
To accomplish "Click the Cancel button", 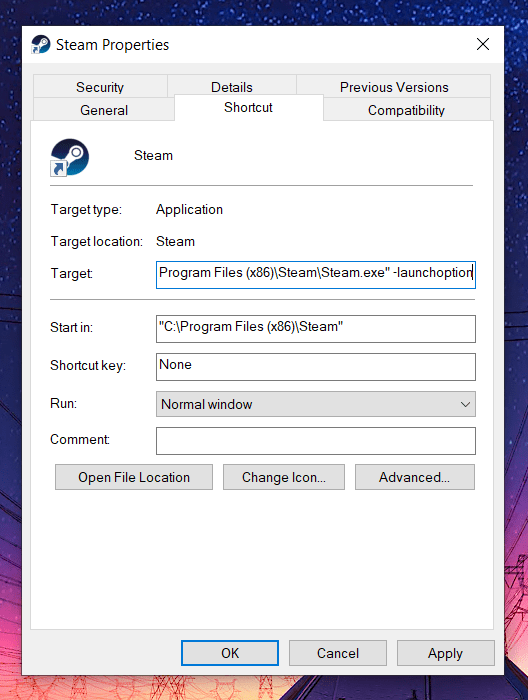I will coord(338,653).
